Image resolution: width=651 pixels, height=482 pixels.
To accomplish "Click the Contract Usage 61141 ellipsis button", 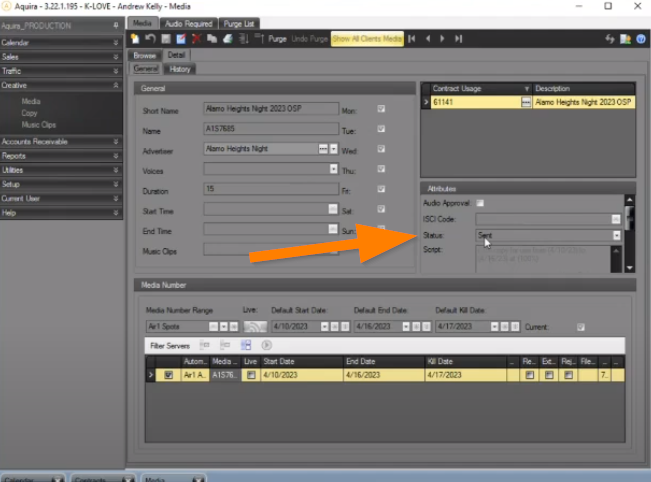I will point(526,102).
